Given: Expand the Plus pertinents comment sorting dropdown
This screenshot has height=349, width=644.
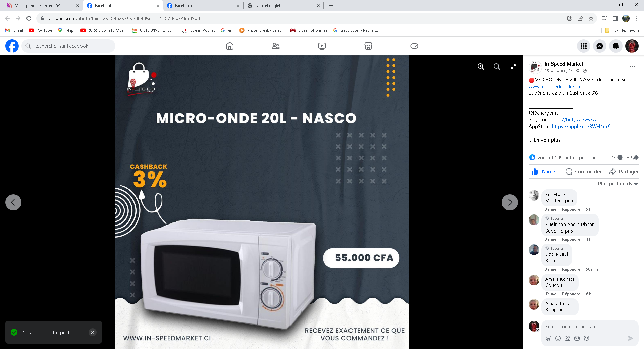Looking at the screenshot, I should [618, 184].
